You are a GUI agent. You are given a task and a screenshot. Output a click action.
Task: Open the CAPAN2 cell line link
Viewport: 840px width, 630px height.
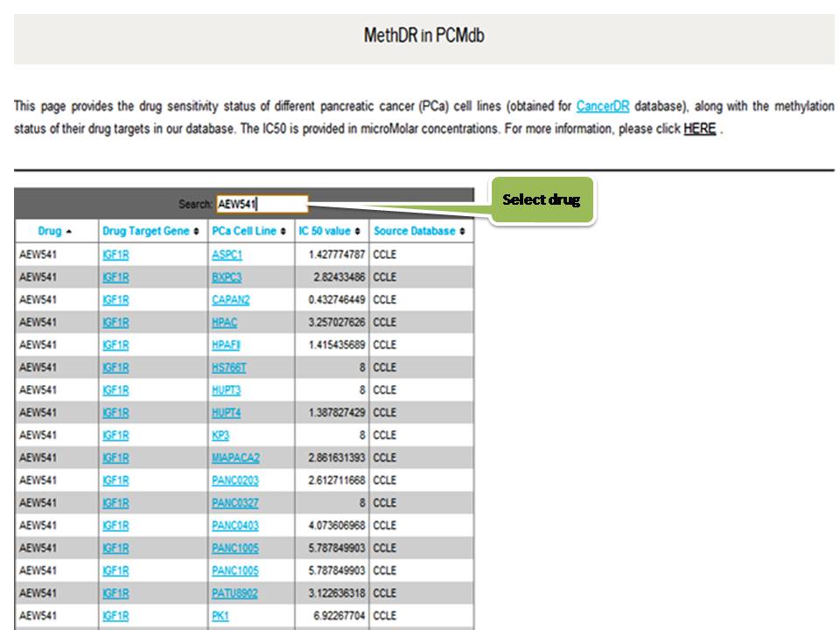pyautogui.click(x=230, y=300)
